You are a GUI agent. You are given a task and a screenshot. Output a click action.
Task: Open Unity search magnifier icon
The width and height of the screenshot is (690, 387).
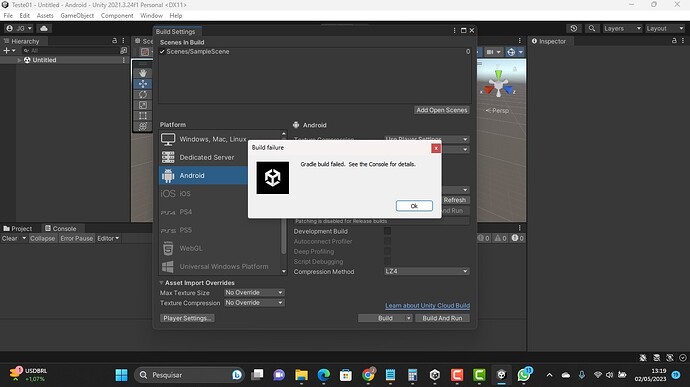coord(592,28)
